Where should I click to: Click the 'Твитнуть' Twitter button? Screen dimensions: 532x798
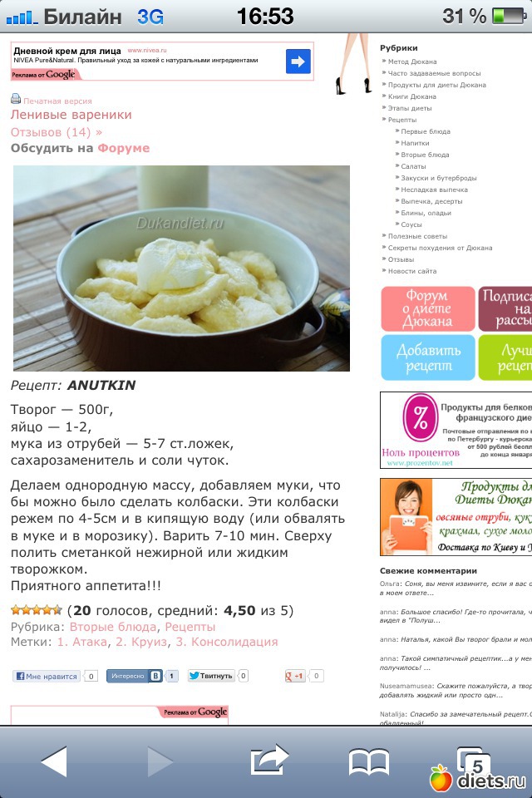point(211,676)
